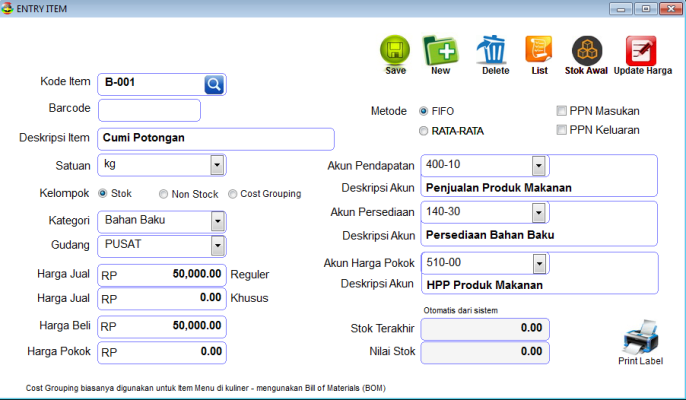The width and height of the screenshot is (686, 400).
Task: Click the Update Harga icon
Action: [641, 51]
